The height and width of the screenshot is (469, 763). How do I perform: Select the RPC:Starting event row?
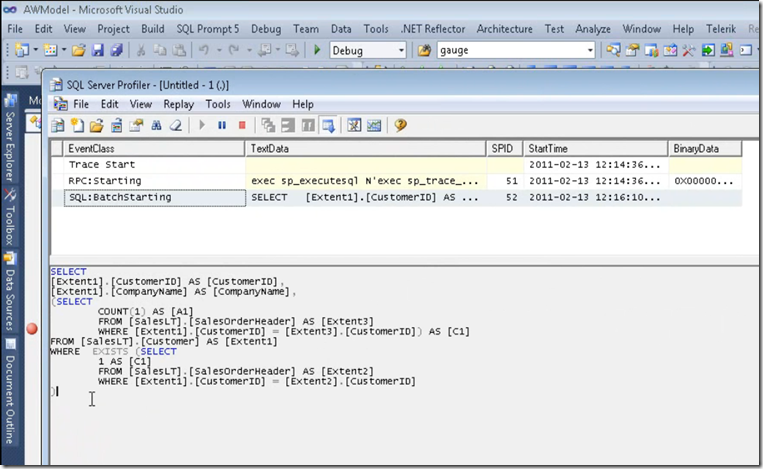pos(397,181)
